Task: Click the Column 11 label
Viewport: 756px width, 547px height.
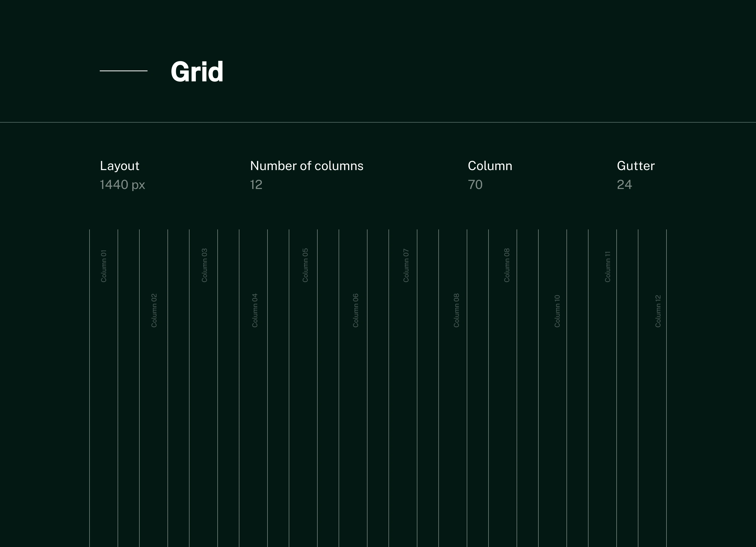Action: click(x=607, y=267)
